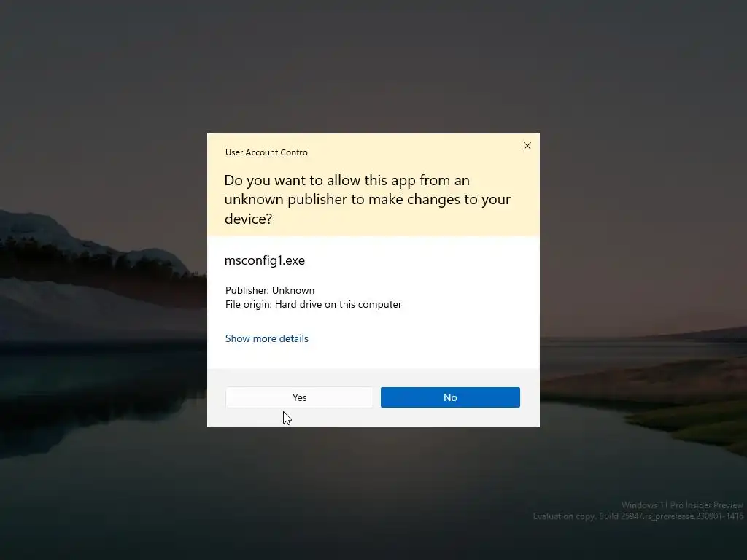
Task: Click the gray footer strip between buttons
Action: point(377,397)
